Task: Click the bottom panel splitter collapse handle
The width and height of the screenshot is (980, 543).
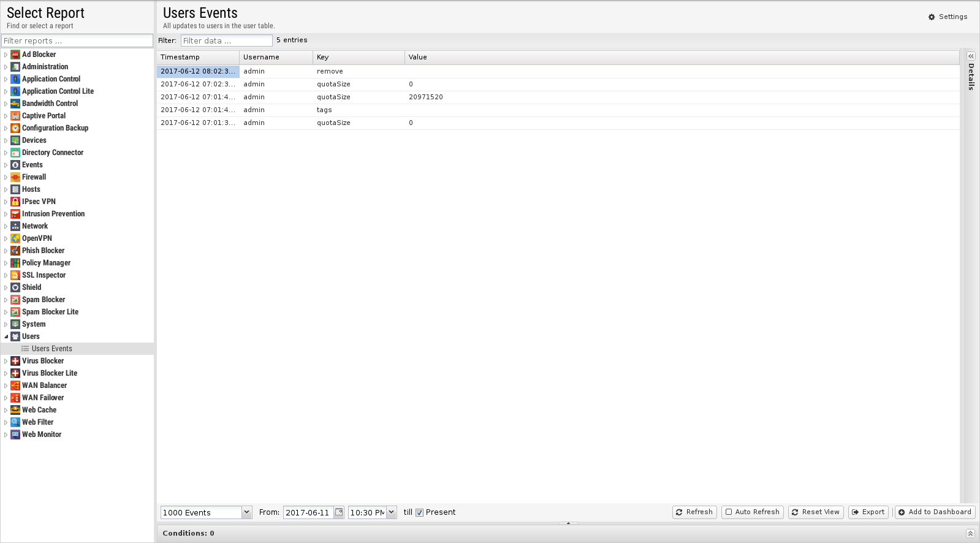Action: click(568, 523)
